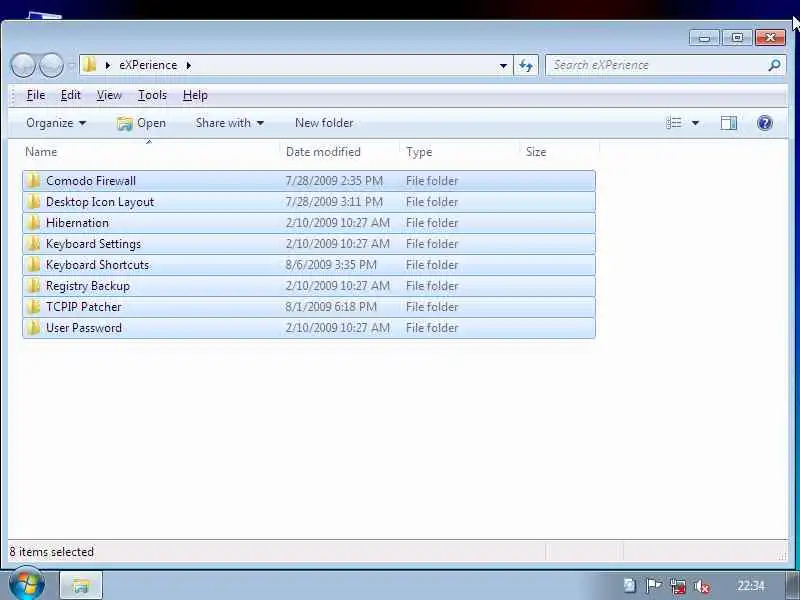Select the TCPIP Patcher folder icon
The image size is (800, 600).
(34, 307)
